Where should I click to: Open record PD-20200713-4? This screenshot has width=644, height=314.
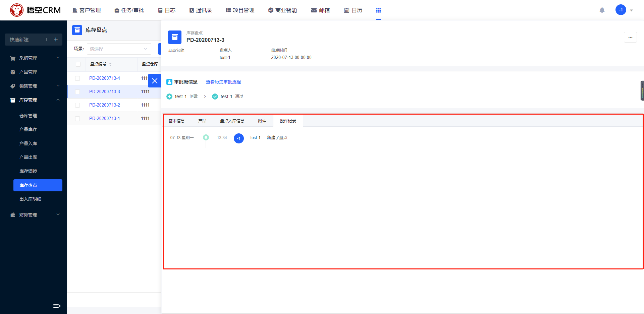click(105, 78)
